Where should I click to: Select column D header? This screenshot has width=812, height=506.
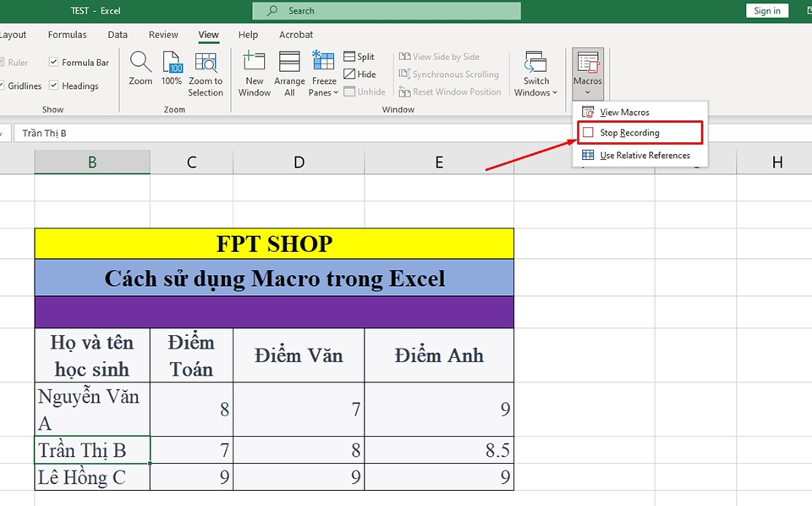299,162
